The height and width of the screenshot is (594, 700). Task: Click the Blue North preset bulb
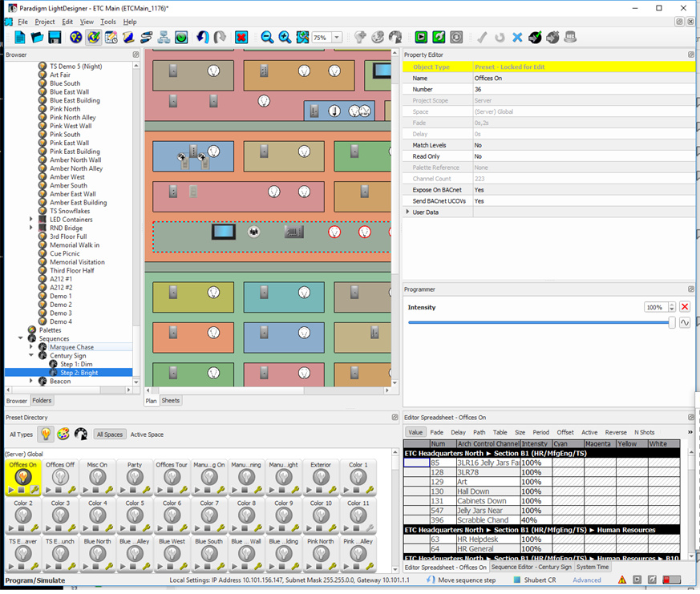click(97, 554)
